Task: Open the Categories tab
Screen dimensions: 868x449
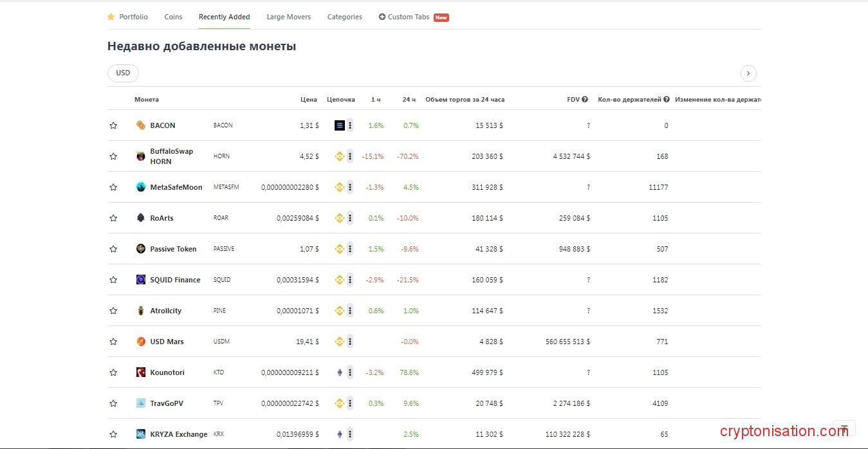Action: coord(344,17)
